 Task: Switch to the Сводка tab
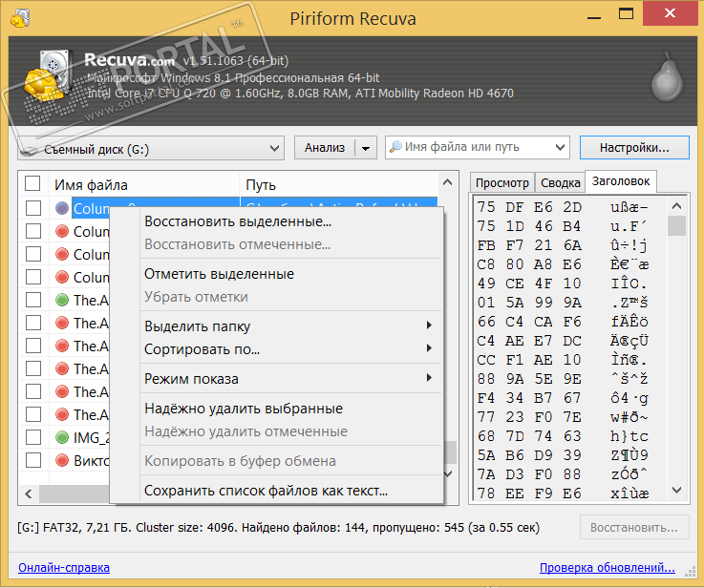coord(561,182)
